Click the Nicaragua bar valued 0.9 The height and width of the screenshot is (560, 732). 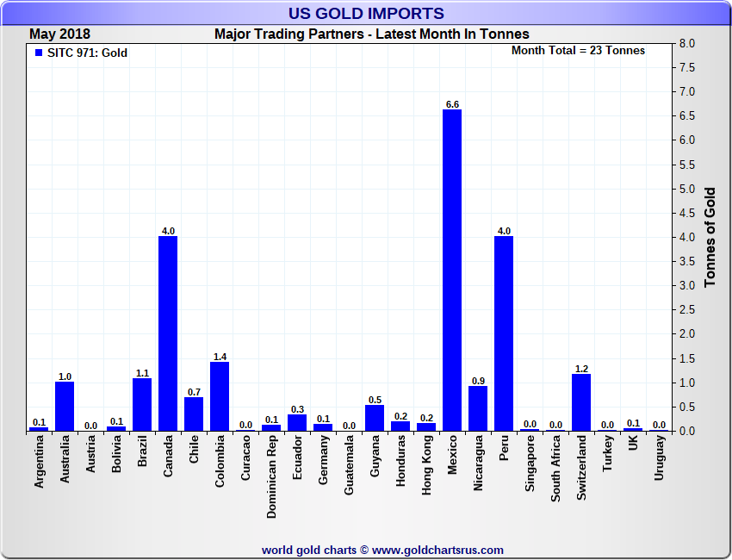click(x=478, y=408)
